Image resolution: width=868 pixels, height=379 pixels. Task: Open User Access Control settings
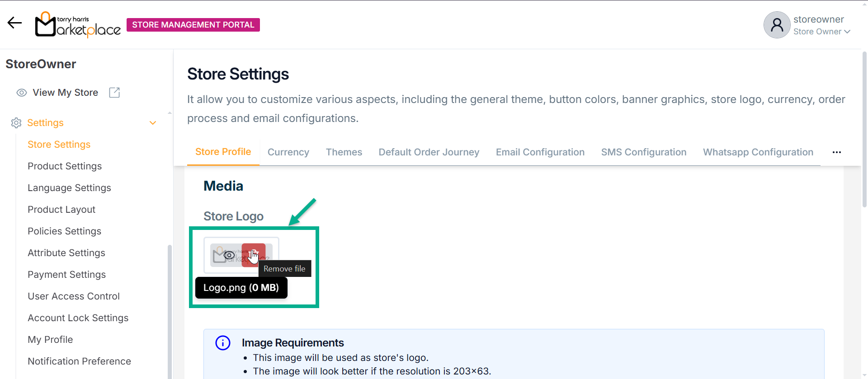(x=74, y=296)
